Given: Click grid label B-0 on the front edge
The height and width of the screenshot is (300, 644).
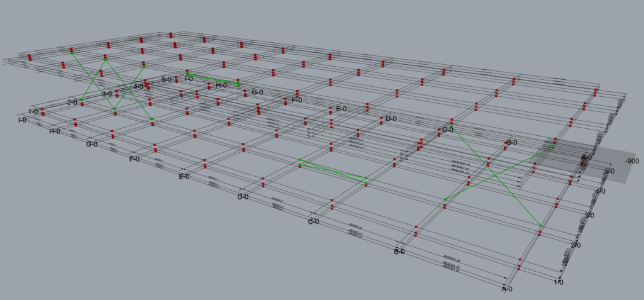Looking at the screenshot, I should point(399,252).
